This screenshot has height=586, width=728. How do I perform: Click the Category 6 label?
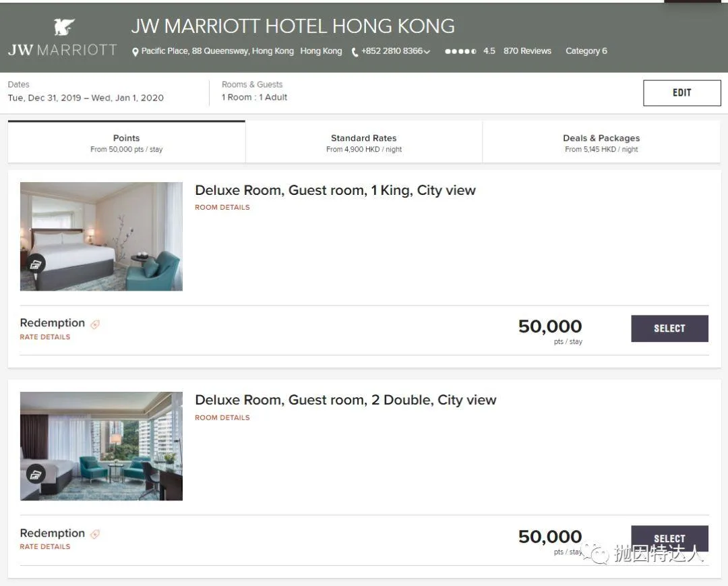(586, 51)
